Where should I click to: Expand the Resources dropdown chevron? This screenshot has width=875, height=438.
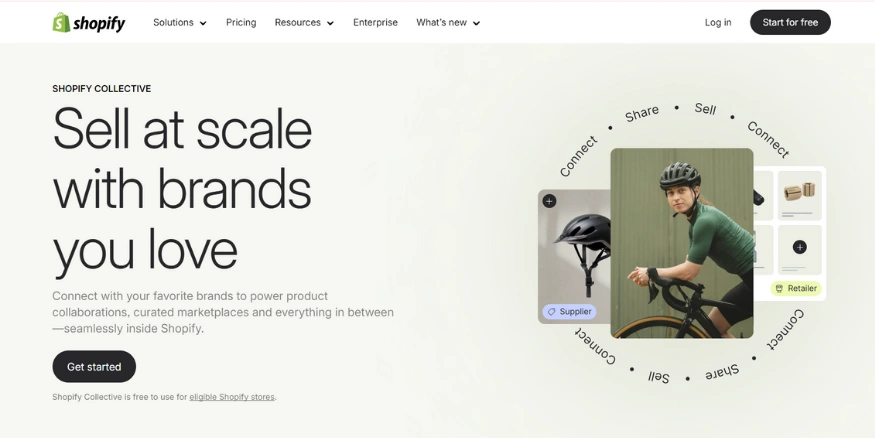click(330, 23)
